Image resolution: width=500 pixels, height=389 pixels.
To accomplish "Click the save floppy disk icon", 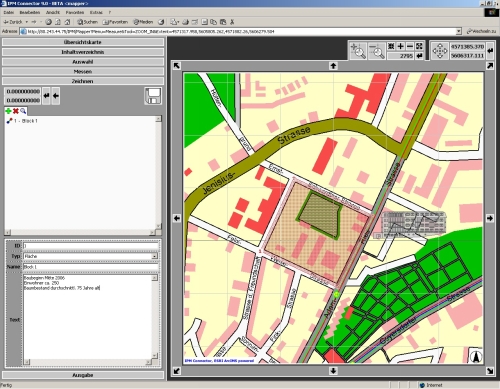I will pos(153,96).
